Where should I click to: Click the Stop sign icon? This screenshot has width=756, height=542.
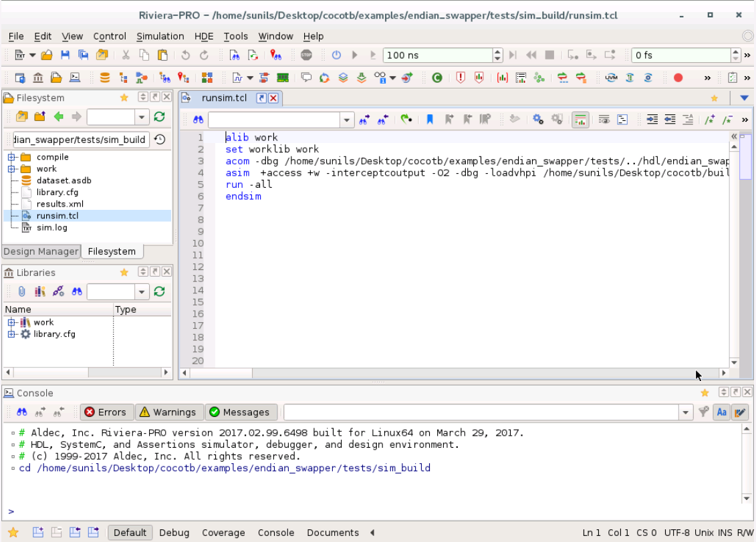tap(306, 55)
